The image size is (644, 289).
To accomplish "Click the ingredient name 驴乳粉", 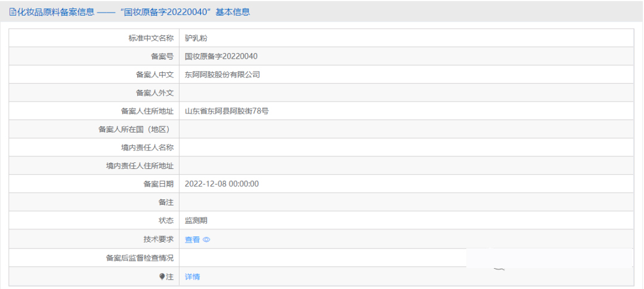I will point(196,38).
